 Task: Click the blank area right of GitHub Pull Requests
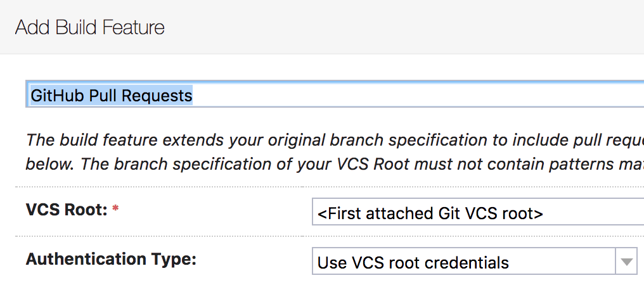[x=418, y=95]
